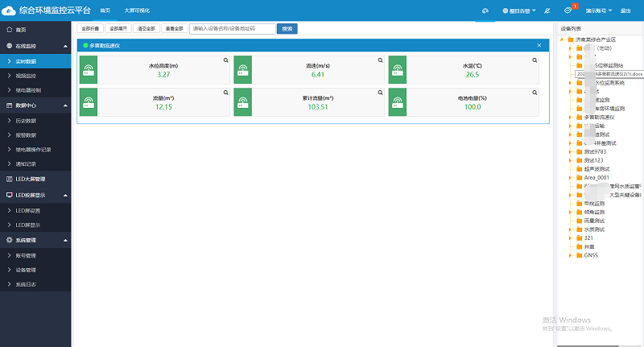Click the blue 搜索 button
Image resolution: width=644 pixels, height=347 pixels.
(287, 29)
